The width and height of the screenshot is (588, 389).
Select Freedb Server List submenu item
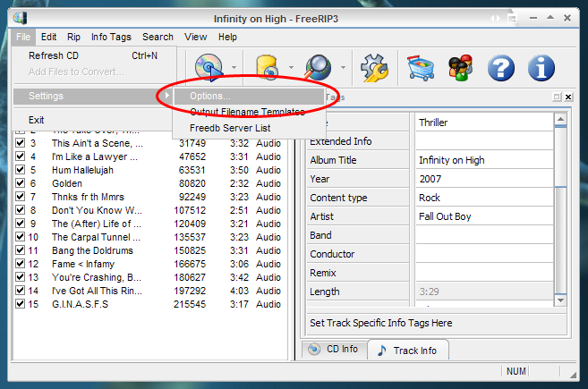tap(249, 128)
